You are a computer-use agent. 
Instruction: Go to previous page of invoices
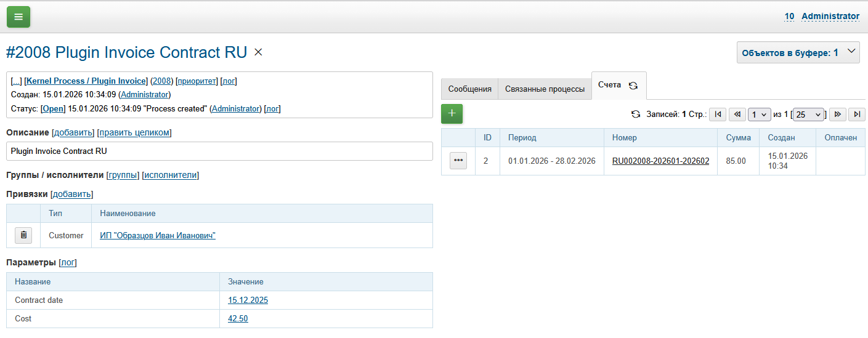(737, 115)
